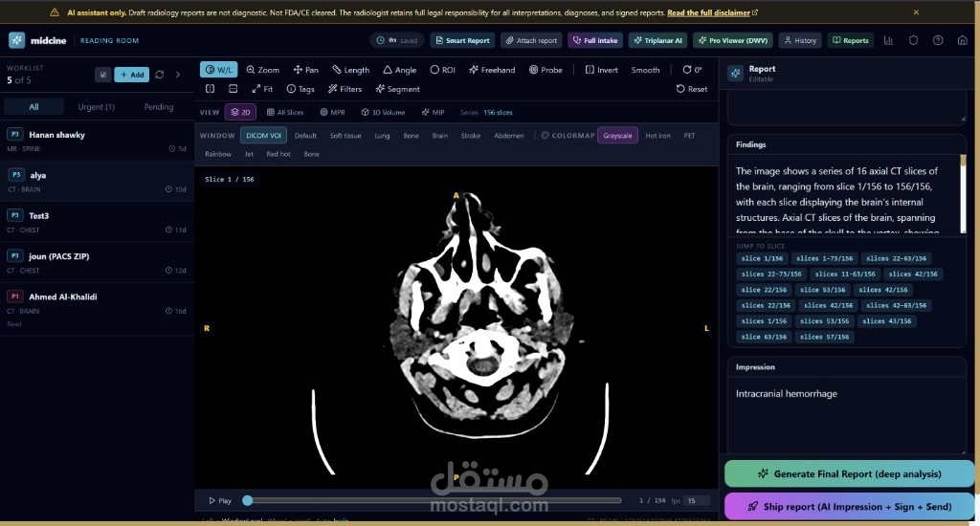Activate the Freehand drawing tool
Image resolution: width=980 pixels, height=526 pixels.
(x=492, y=70)
